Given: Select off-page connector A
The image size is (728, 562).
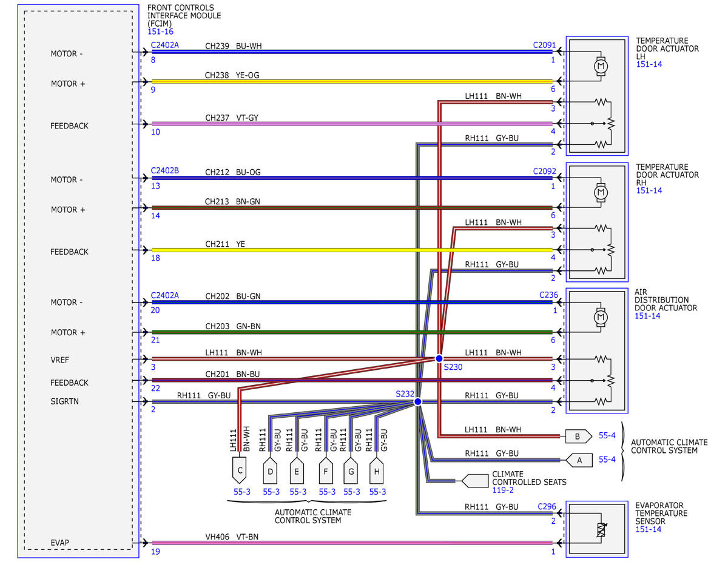Looking at the screenshot, I should tap(579, 460).
